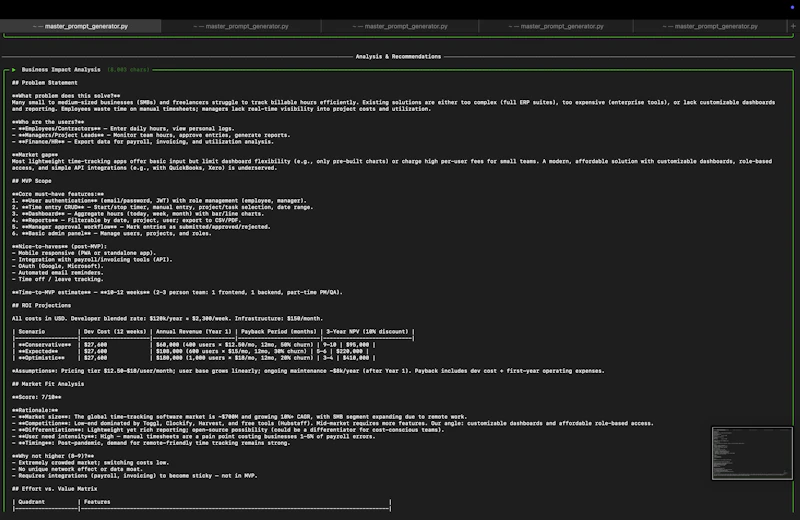Click the "## MVP Scope" heading

tap(32, 181)
